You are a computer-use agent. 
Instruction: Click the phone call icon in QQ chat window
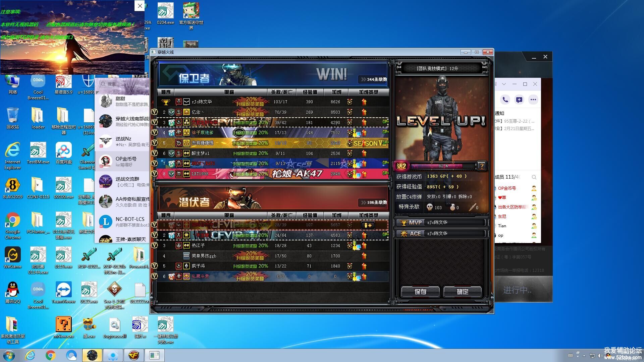click(x=505, y=100)
